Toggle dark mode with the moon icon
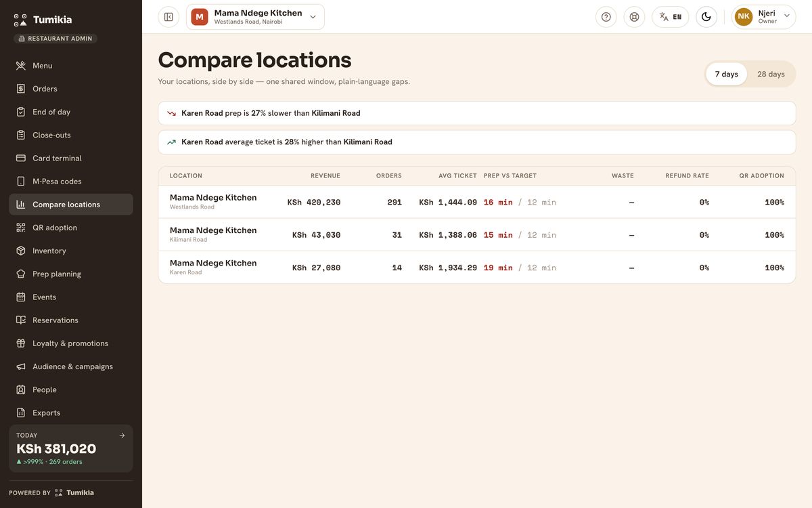This screenshot has width=812, height=508. tap(706, 17)
